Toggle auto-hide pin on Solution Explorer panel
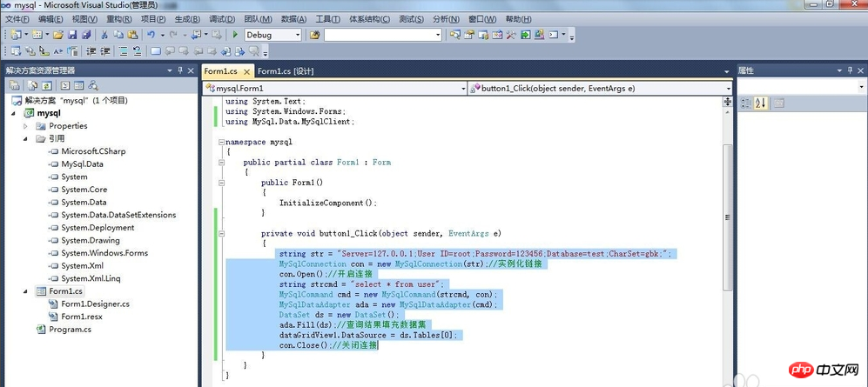The width and height of the screenshot is (868, 387). pos(180,70)
